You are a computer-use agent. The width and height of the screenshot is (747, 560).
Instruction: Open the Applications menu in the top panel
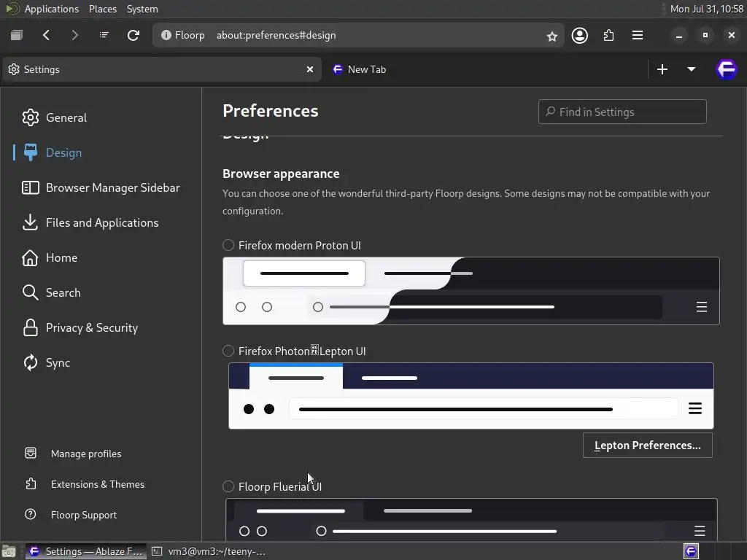[x=52, y=9]
